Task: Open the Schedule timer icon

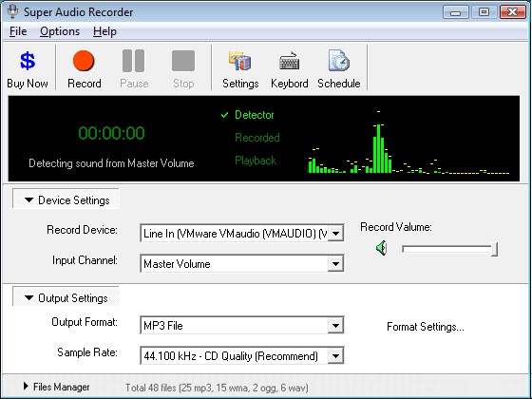Action: (338, 61)
